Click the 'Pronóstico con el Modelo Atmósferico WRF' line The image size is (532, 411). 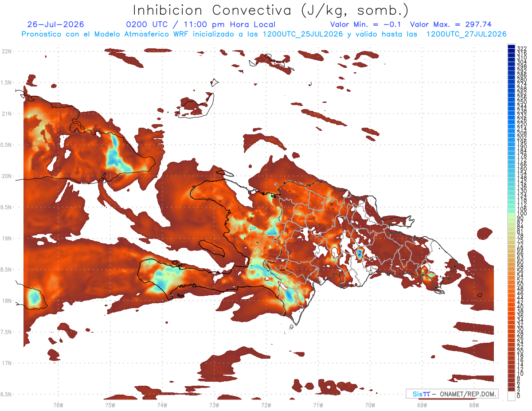coord(264,34)
